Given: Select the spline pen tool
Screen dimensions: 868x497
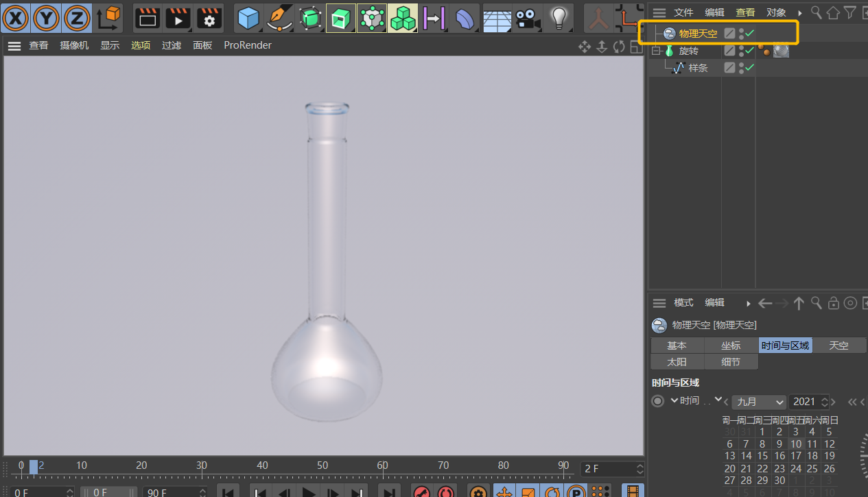Looking at the screenshot, I should 279,18.
